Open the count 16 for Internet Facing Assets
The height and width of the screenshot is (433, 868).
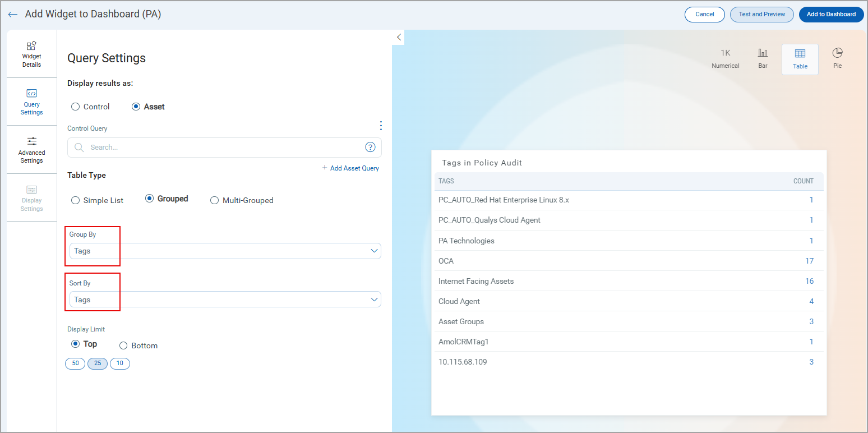(x=809, y=281)
